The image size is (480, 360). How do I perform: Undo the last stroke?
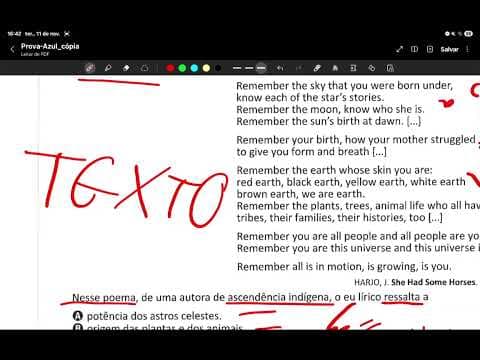280,68
